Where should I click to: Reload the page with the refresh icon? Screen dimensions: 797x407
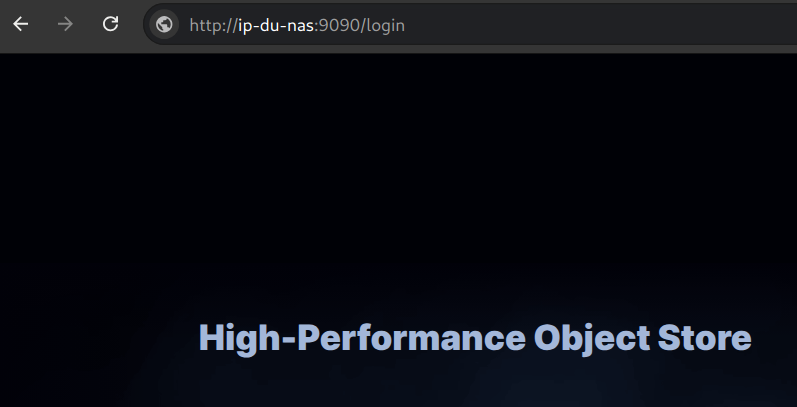point(110,24)
